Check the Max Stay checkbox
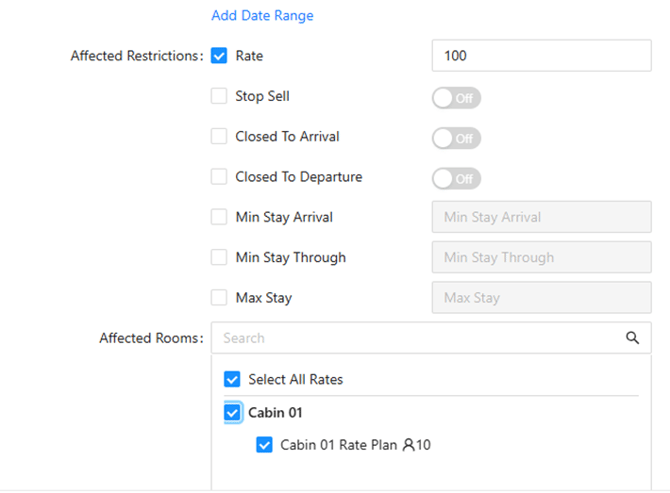 (x=219, y=297)
